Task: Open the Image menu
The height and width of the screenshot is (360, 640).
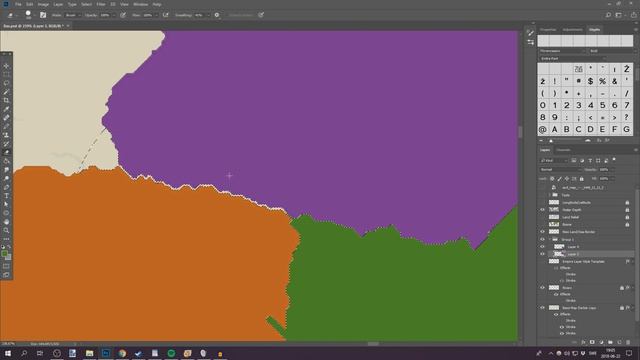Action: tap(43, 4)
